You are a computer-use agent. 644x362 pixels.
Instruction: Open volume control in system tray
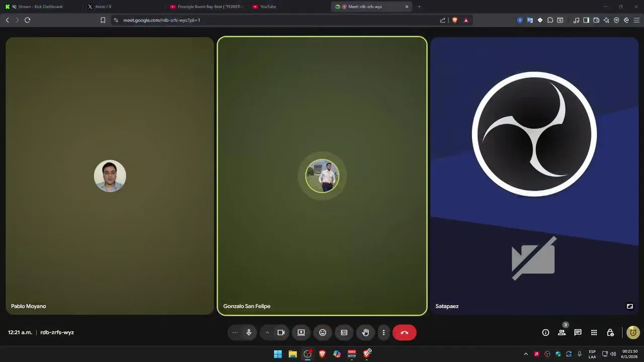tap(613, 354)
